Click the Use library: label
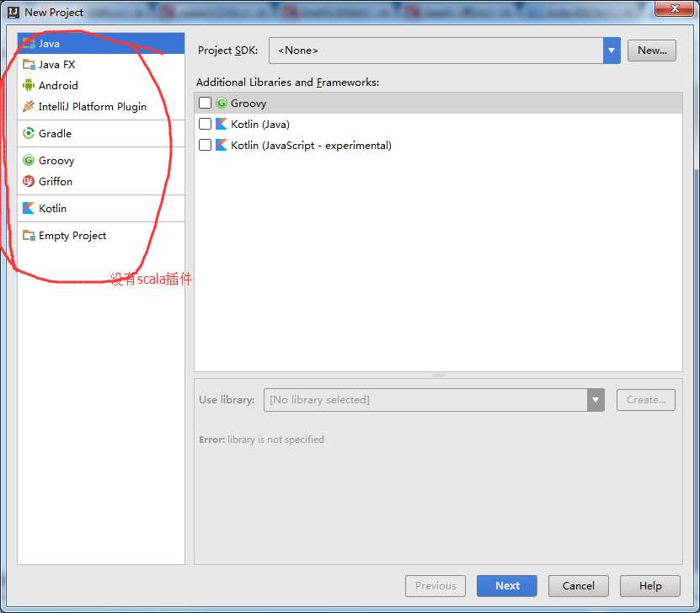This screenshot has width=700, height=613. [227, 400]
